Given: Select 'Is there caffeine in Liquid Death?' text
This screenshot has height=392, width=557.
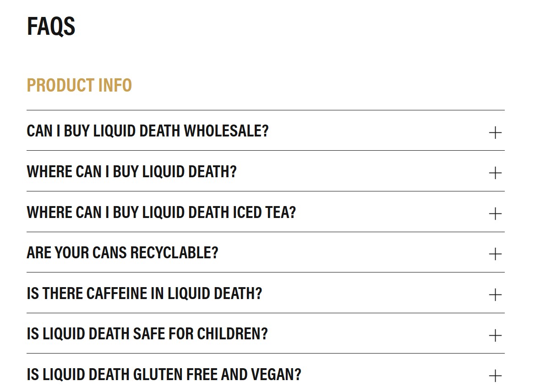Looking at the screenshot, I should point(144,294).
